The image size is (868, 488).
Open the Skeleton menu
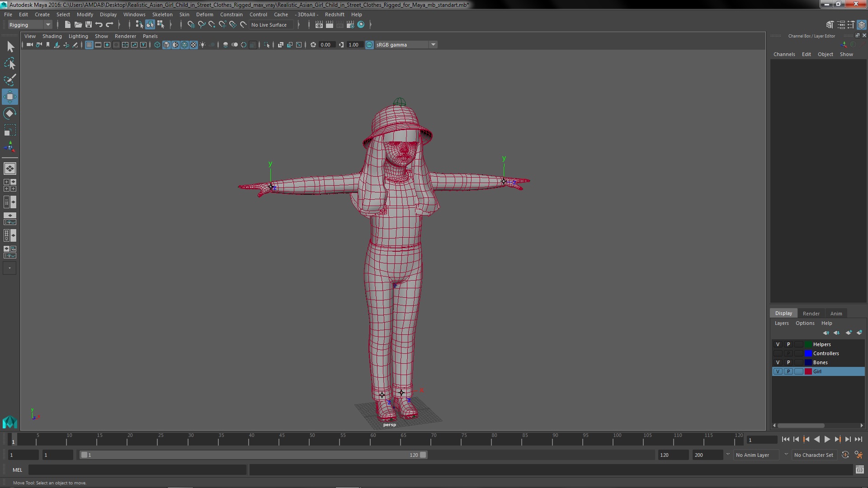click(x=162, y=14)
